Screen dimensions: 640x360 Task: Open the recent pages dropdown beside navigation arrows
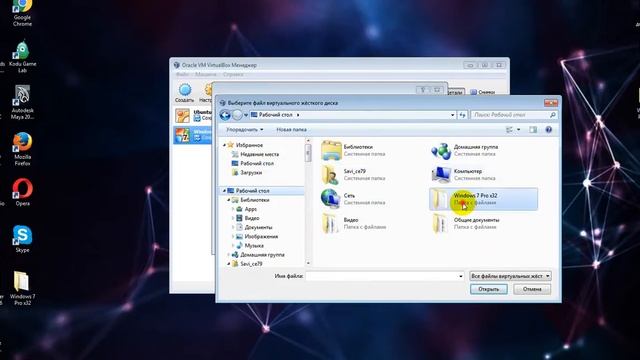point(246,115)
